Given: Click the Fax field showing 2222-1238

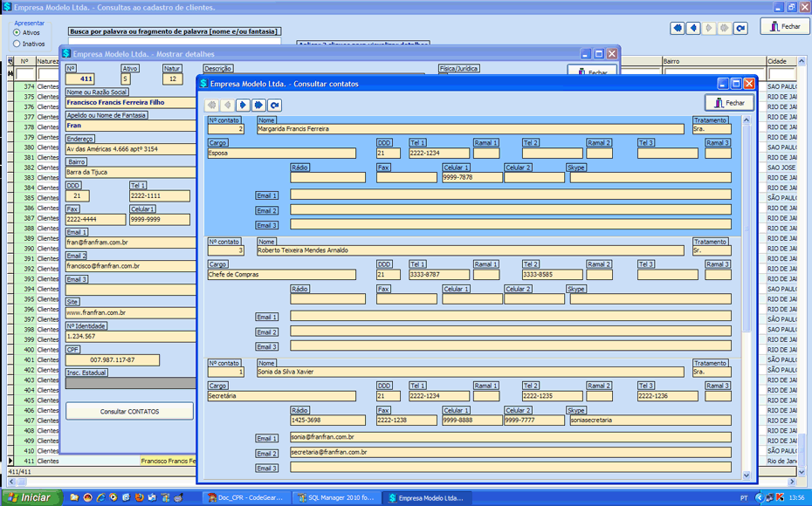Looking at the screenshot, I should [x=407, y=421].
